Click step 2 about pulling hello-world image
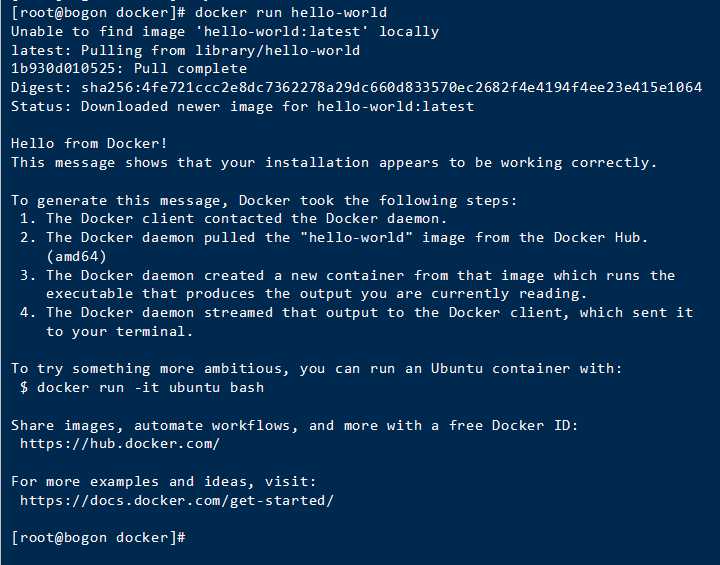The image size is (720, 565). click(334, 237)
